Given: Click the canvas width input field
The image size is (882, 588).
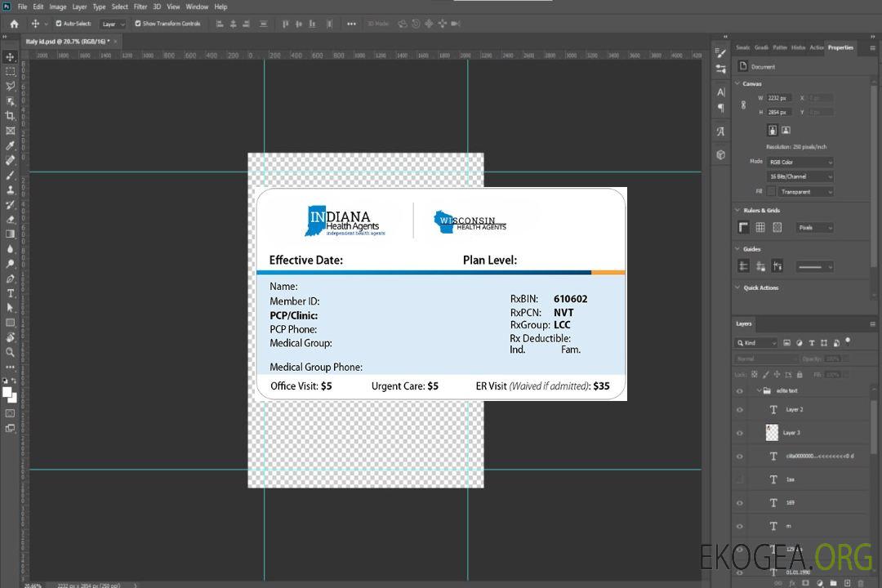Looking at the screenshot, I should (x=779, y=98).
